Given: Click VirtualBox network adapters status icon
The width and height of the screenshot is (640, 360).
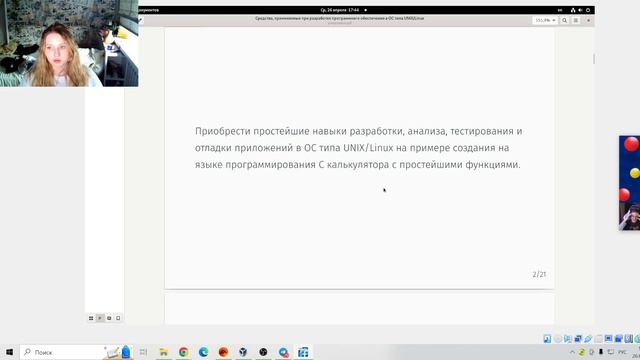Looking at the screenshot, I should pos(578,339).
